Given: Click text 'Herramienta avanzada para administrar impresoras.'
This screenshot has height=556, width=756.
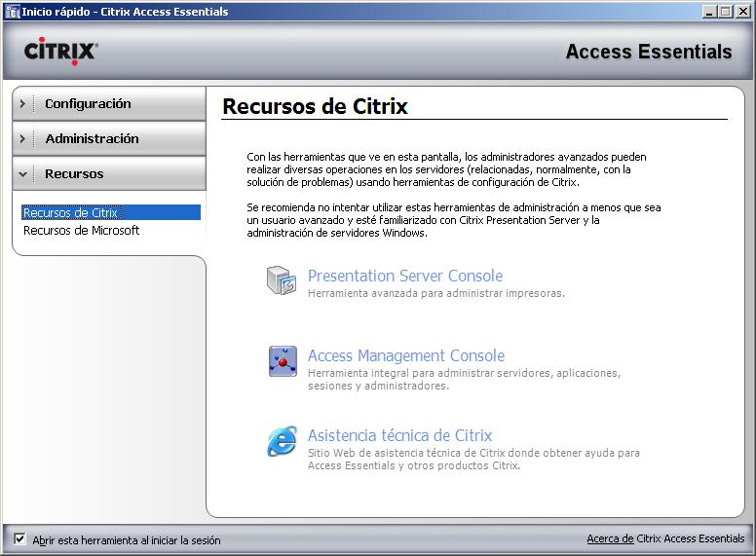Looking at the screenshot, I should (x=436, y=293).
